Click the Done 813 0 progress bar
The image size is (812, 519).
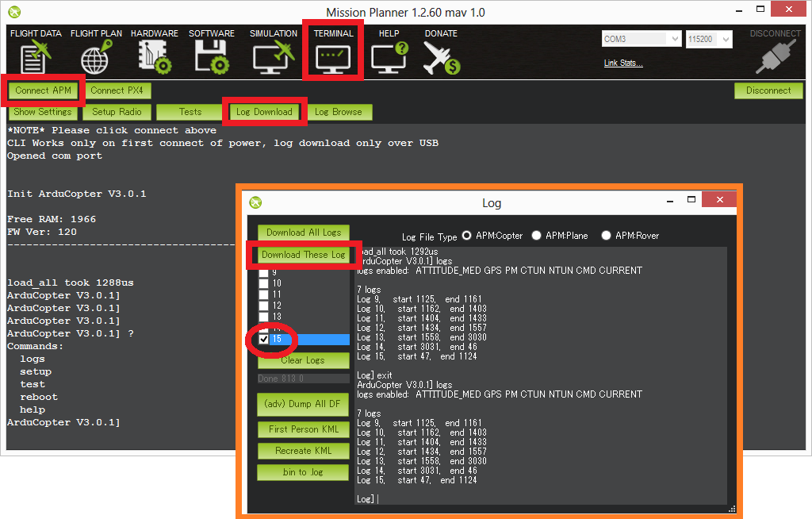tap(304, 379)
